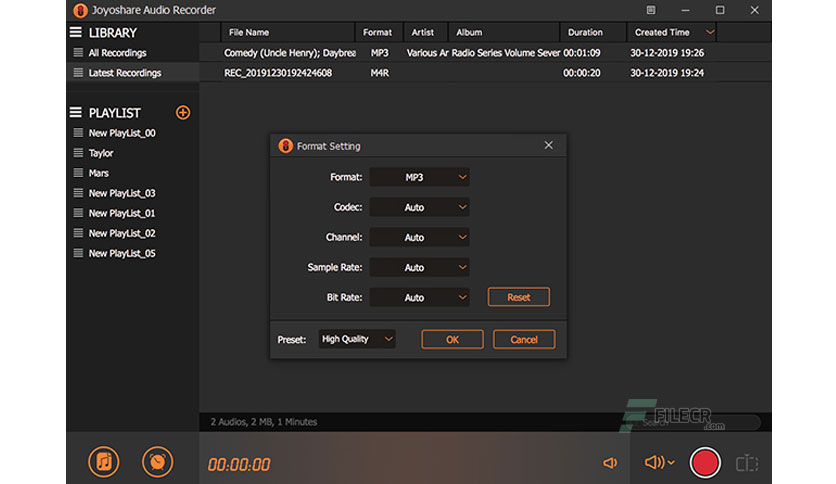
Task: Open the Channel dropdown
Action: coord(420,237)
